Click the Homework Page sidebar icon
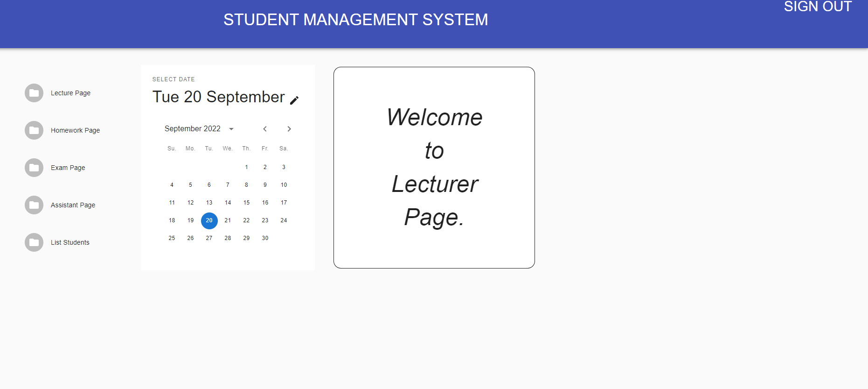The image size is (868, 389). click(34, 130)
